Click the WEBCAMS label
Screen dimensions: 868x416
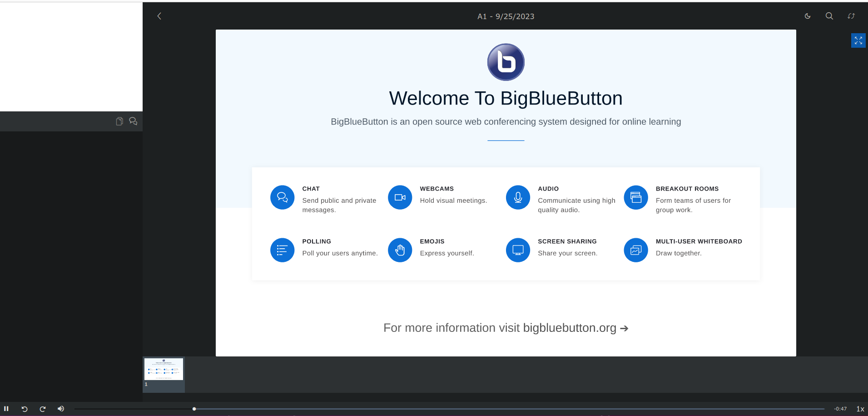click(x=436, y=189)
